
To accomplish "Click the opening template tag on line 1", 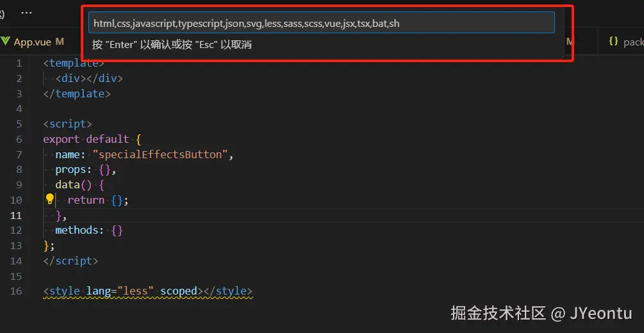I will click(x=74, y=63).
